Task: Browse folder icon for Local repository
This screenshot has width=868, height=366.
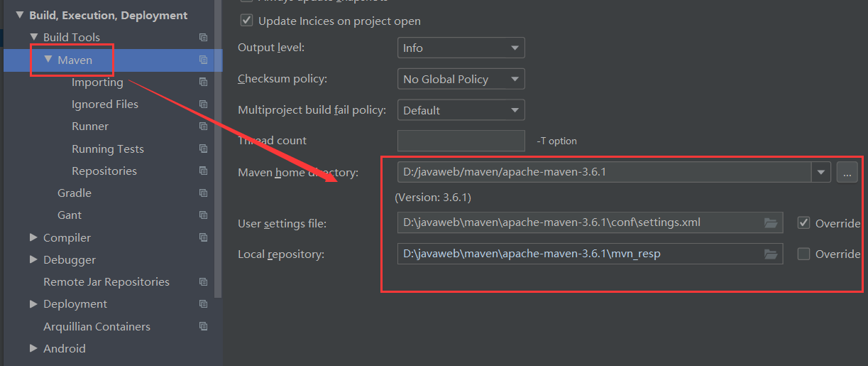Action: pyautogui.click(x=771, y=254)
